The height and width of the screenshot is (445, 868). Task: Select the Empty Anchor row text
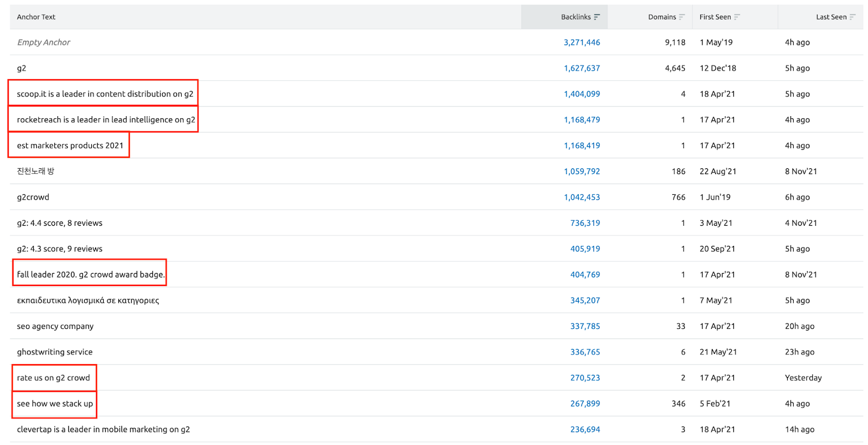coord(43,42)
